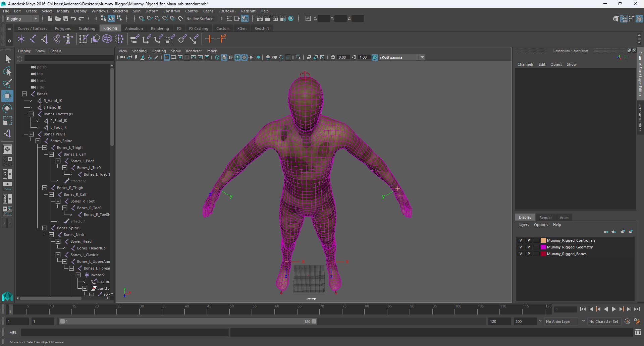Viewport: 644px width, 346px height.
Task: Click the New Scene icon
Action: tap(50, 19)
